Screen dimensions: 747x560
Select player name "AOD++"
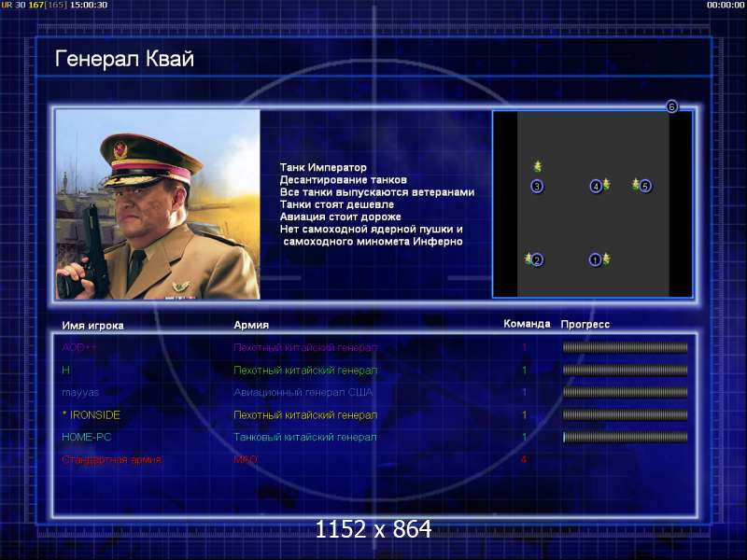79,347
